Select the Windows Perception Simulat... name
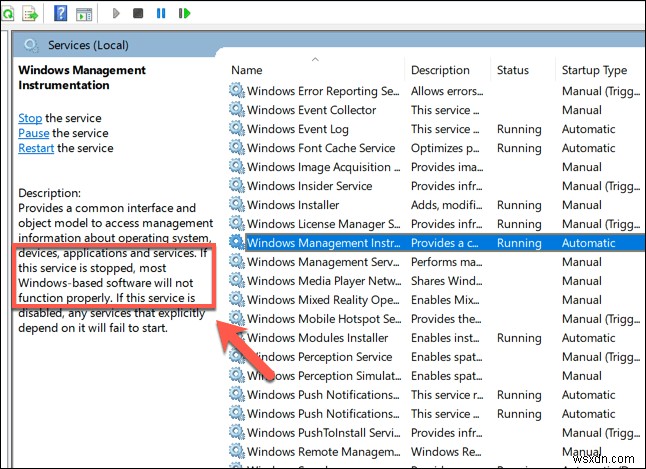The width and height of the screenshot is (646, 469). 324,375
